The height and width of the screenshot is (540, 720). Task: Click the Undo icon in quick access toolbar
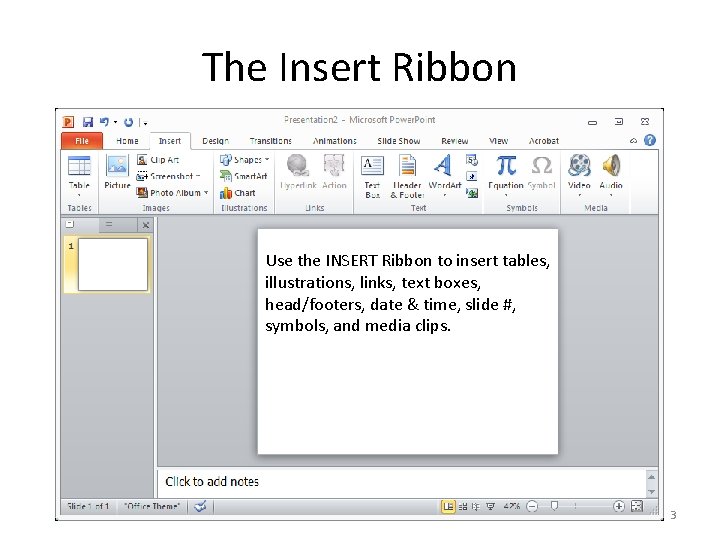pos(105,122)
